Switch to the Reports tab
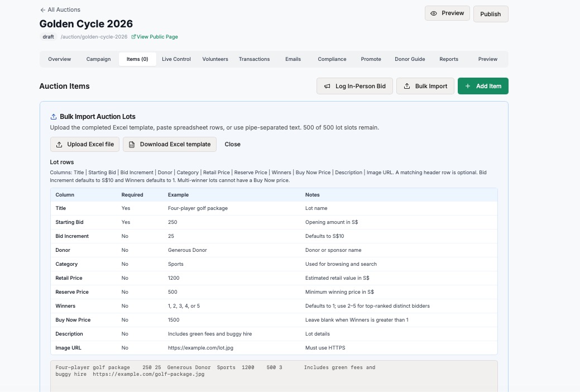Image resolution: width=580 pixels, height=392 pixels. click(x=449, y=59)
